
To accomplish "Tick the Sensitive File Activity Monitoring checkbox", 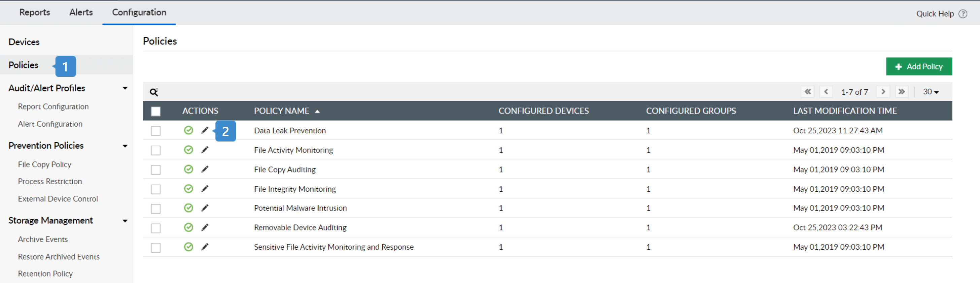I will [x=155, y=248].
